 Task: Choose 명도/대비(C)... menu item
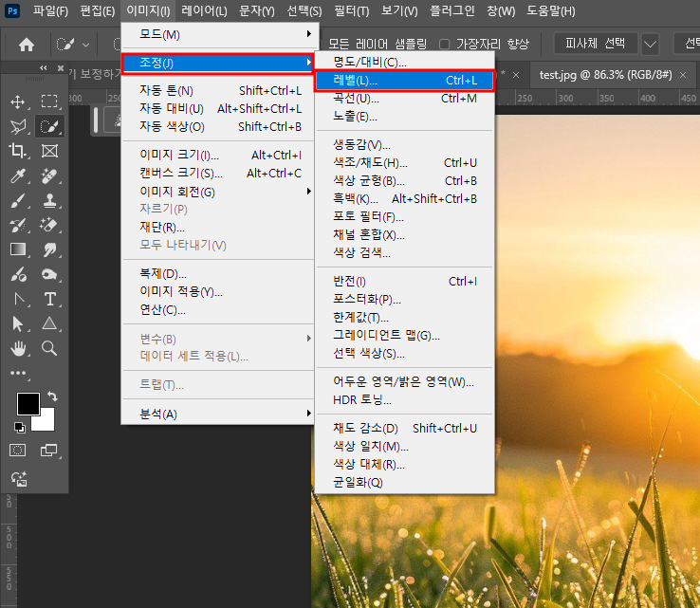[404, 62]
